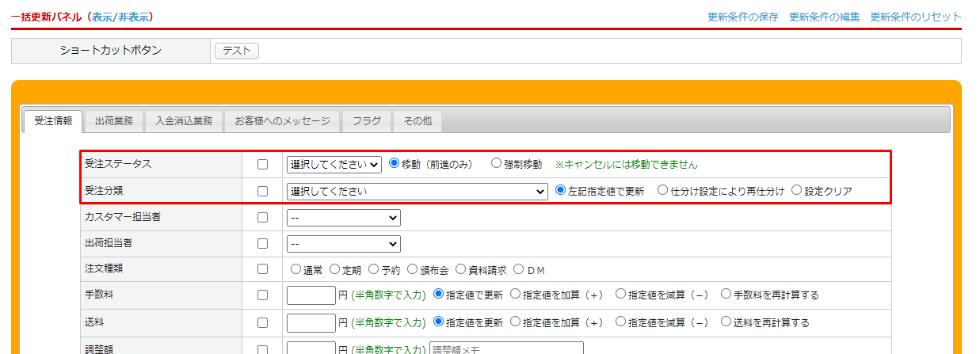Screen dimensions: 980x354
Task: Select 手数料 指定値を加算(+) radio
Action: pyautogui.click(x=515, y=294)
